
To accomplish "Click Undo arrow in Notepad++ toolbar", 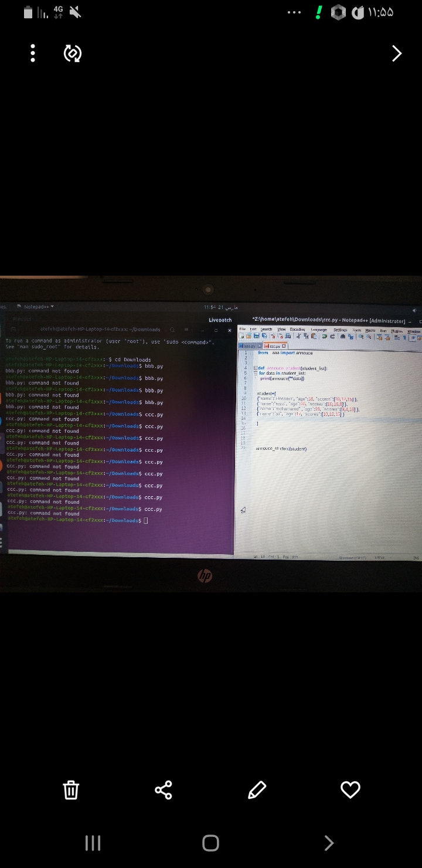I will click(x=324, y=336).
